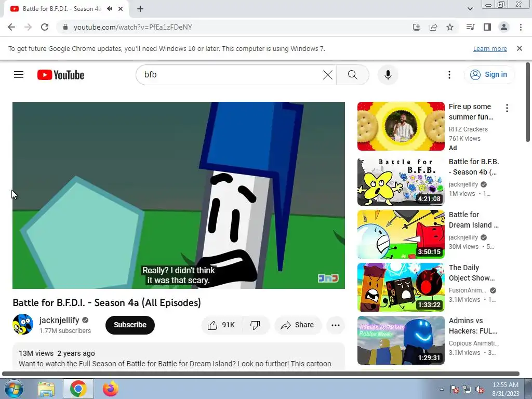Go back in browser
Screen dimensions: 532x399
11,27
